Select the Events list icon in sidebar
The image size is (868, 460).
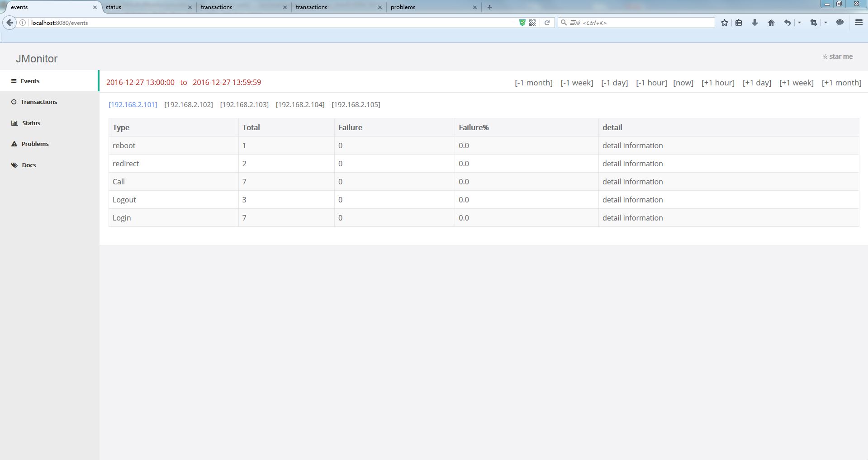click(14, 81)
